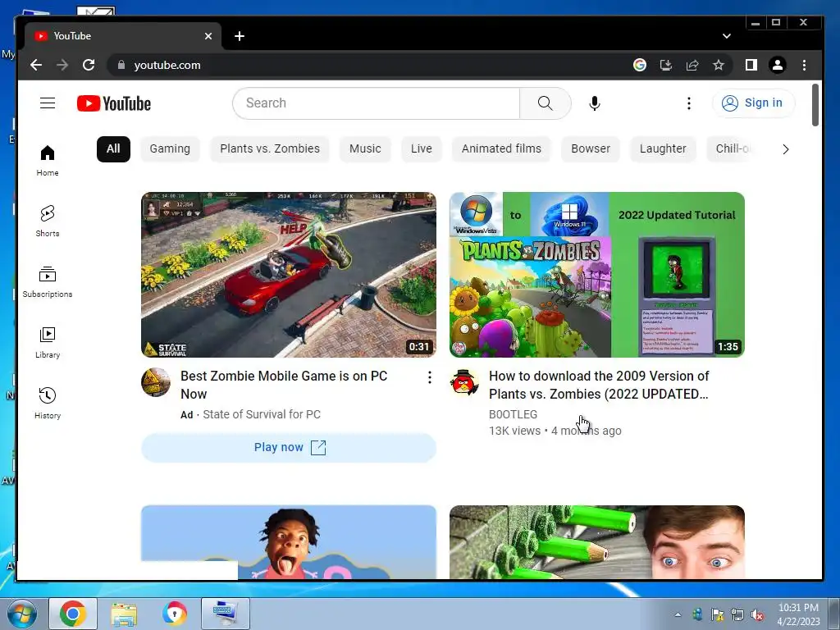The width and height of the screenshot is (840, 630).
Task: Click the Google icon in address bar
Action: click(640, 65)
